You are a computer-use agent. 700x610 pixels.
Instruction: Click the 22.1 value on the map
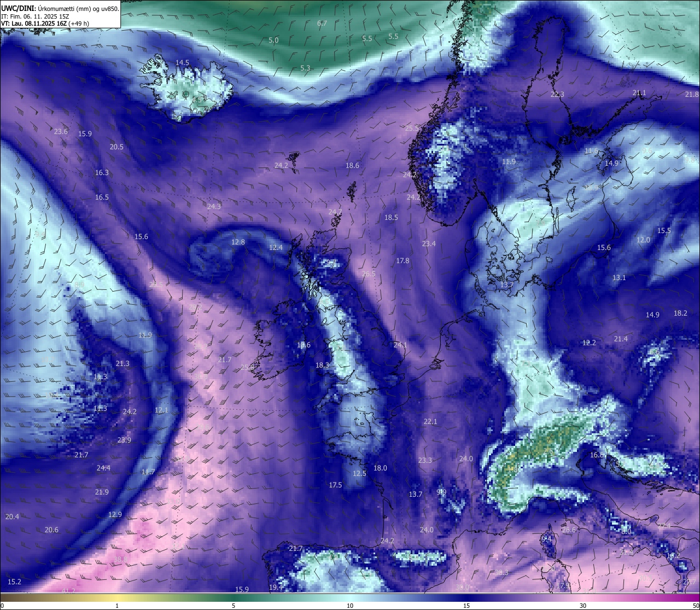point(430,421)
